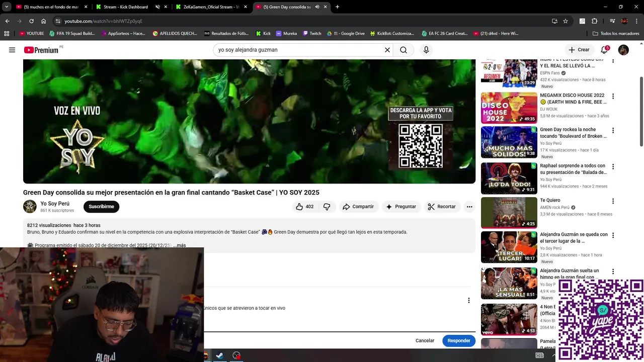Open Chrome apps grid in bookmarks bar
The image size is (644, 362).
pyautogui.click(x=7, y=34)
